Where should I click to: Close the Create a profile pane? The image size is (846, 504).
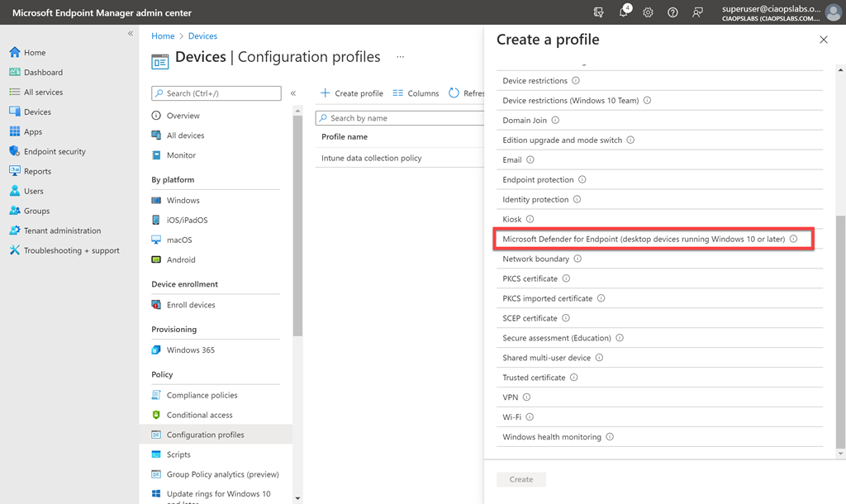tap(823, 40)
